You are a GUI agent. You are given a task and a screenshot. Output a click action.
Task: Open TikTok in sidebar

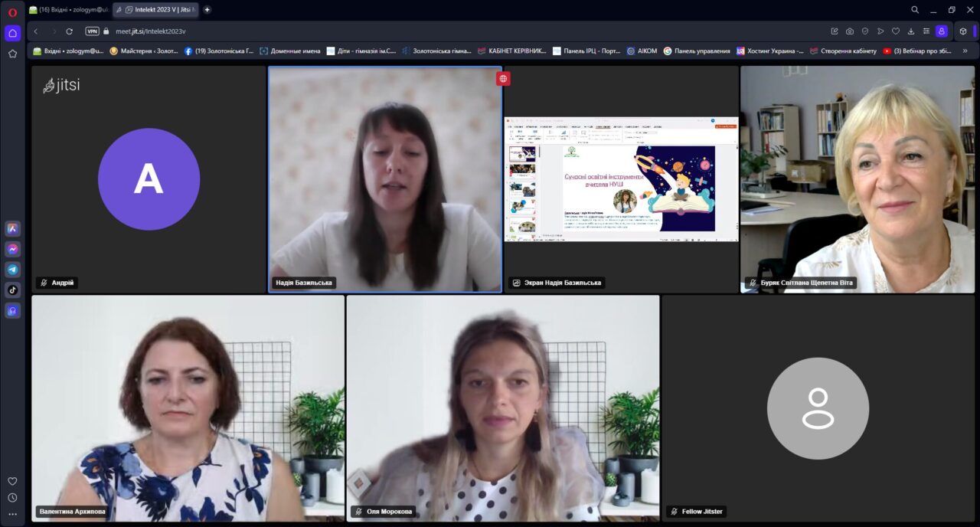click(12, 290)
